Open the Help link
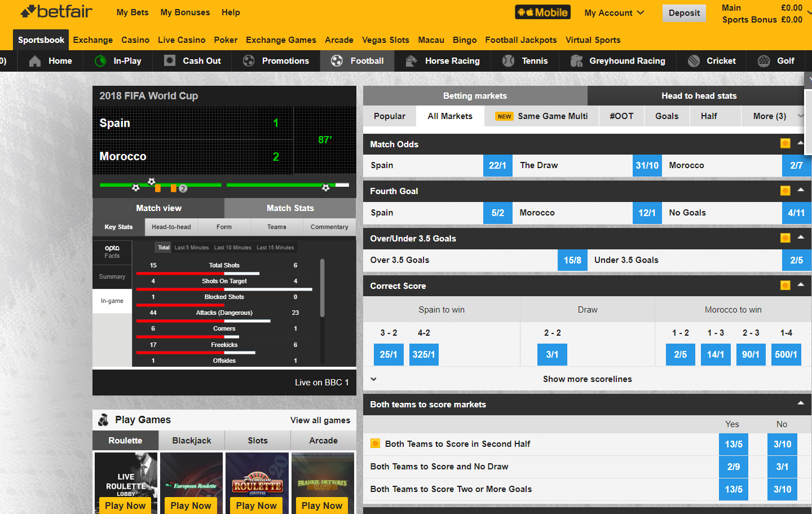812x514 pixels. pos(231,12)
